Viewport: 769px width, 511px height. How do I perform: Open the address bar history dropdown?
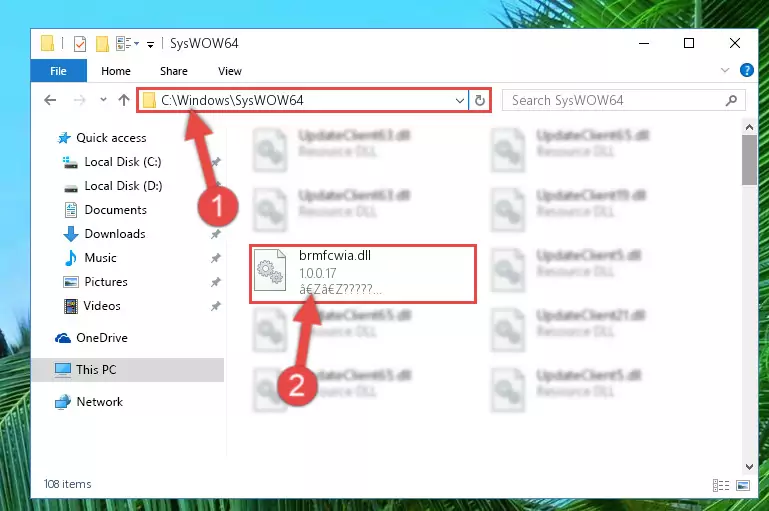(x=460, y=101)
